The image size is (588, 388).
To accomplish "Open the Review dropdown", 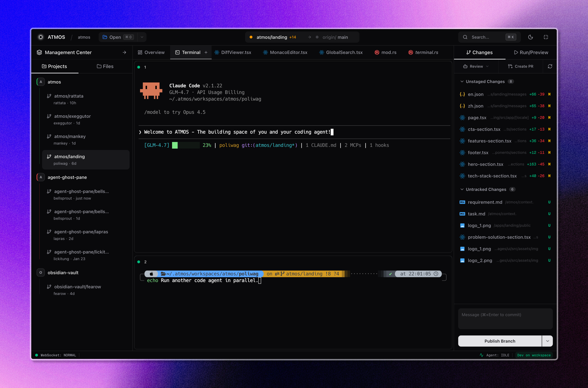I will (476, 66).
